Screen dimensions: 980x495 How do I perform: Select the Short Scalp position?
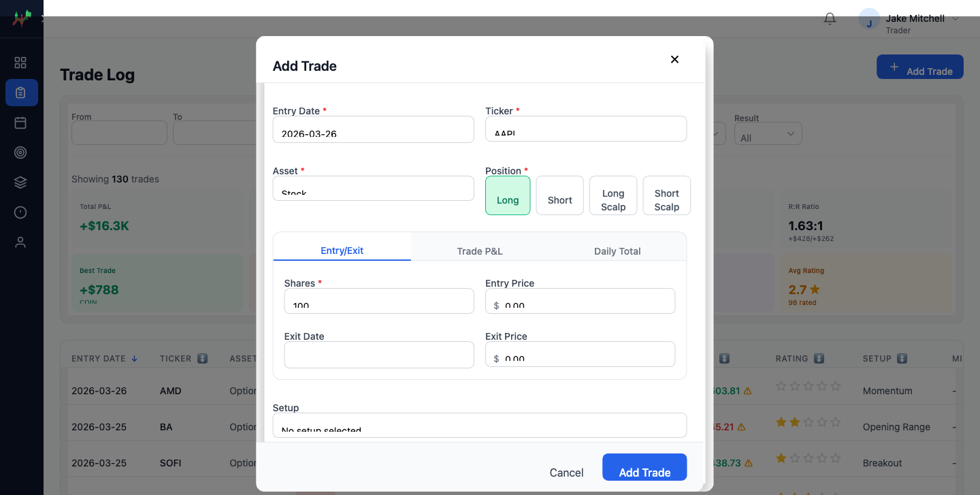pos(666,195)
